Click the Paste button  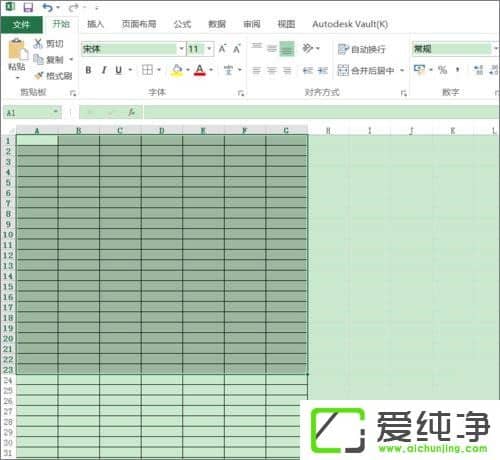[x=17, y=59]
